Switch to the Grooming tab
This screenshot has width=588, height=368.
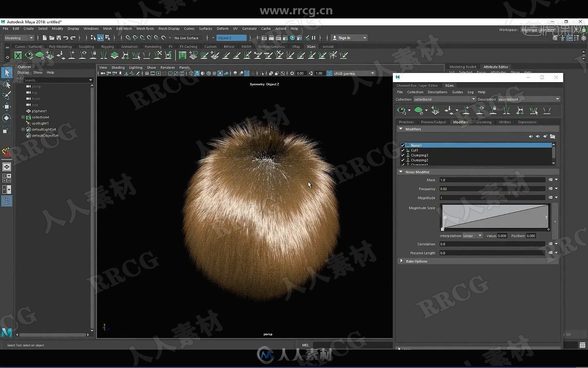click(483, 122)
